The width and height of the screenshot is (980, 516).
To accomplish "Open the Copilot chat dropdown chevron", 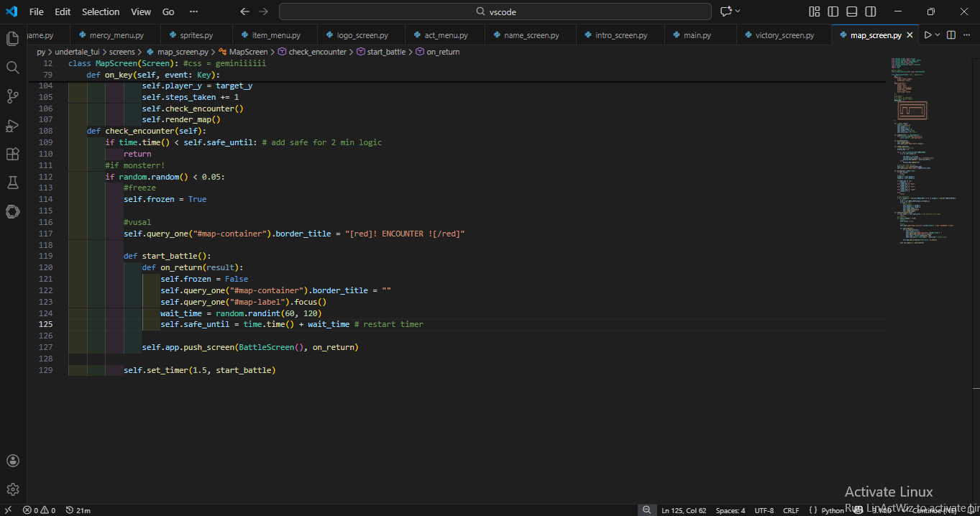I will pos(738,11).
